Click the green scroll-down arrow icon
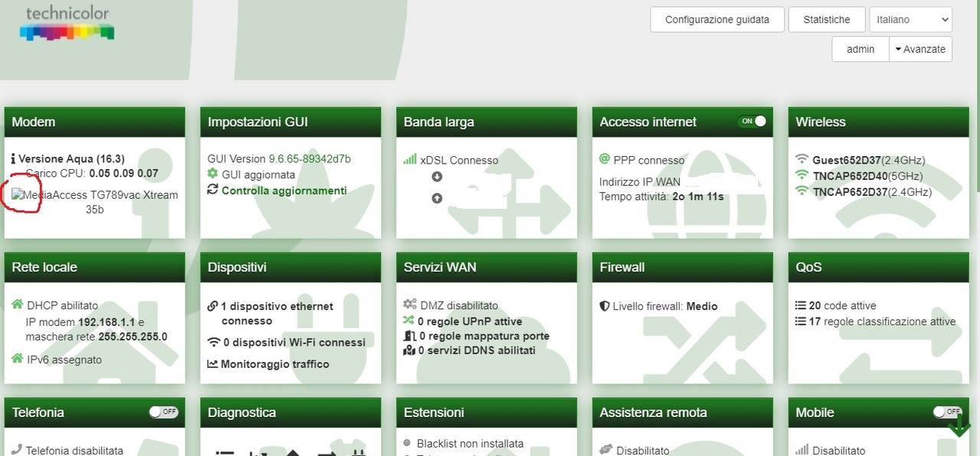 tap(959, 426)
